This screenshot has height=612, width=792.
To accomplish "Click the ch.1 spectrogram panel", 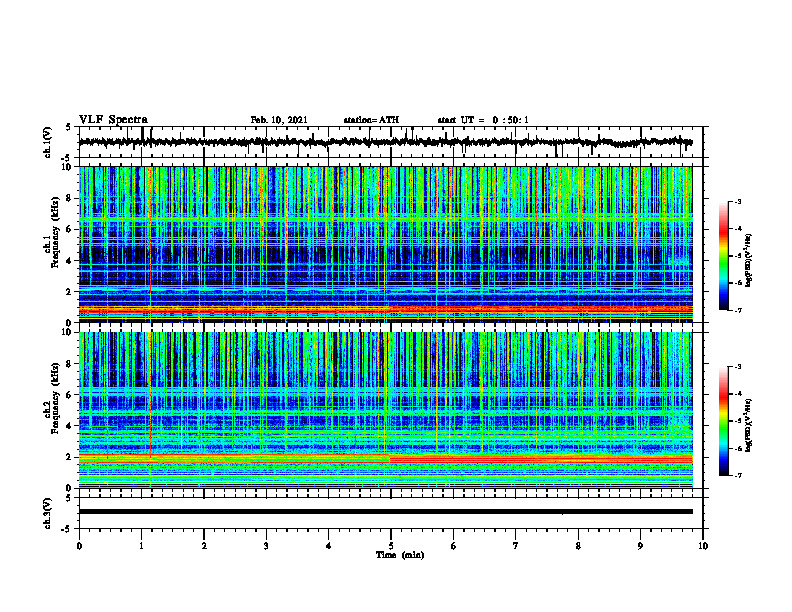I will click(x=385, y=244).
